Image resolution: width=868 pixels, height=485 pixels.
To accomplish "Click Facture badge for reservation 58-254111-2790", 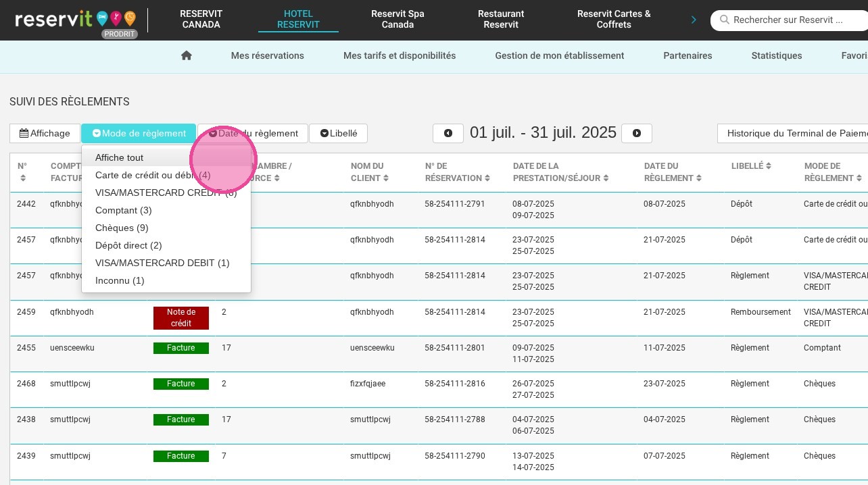I will [x=181, y=456].
